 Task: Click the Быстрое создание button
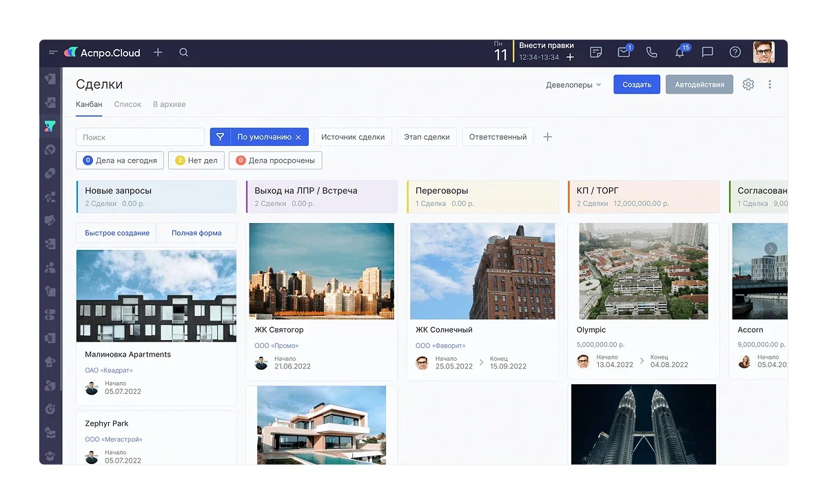click(x=117, y=233)
